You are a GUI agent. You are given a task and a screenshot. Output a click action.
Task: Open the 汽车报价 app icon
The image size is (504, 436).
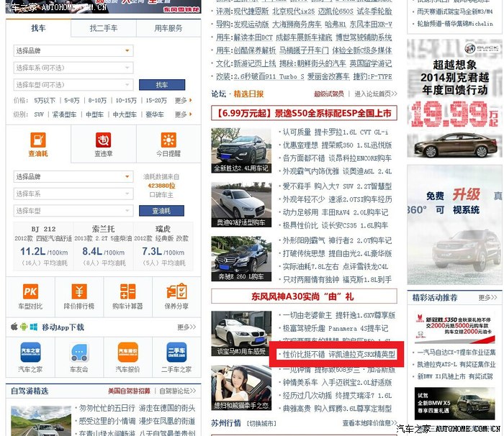pyautogui.click(x=127, y=354)
